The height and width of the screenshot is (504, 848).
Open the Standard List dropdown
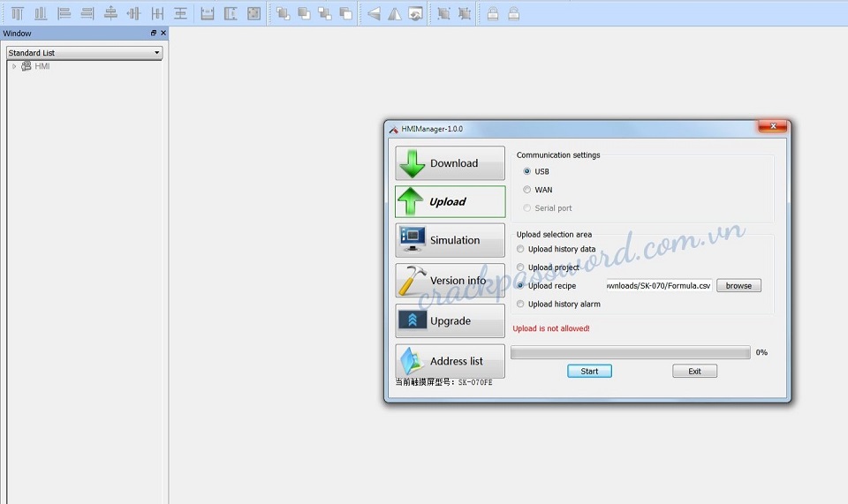[x=84, y=53]
